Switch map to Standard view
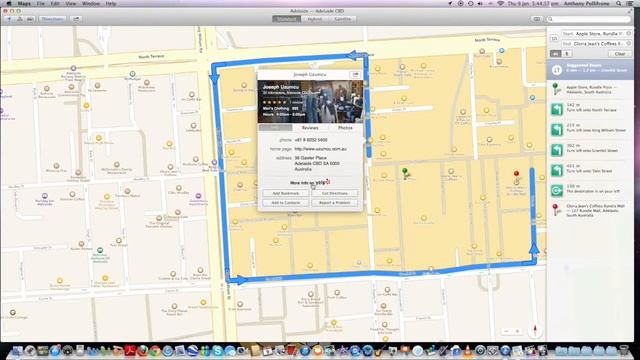 point(287,19)
